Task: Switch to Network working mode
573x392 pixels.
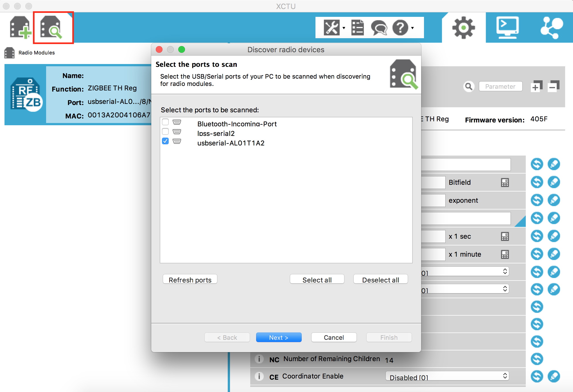Action: pyautogui.click(x=551, y=27)
